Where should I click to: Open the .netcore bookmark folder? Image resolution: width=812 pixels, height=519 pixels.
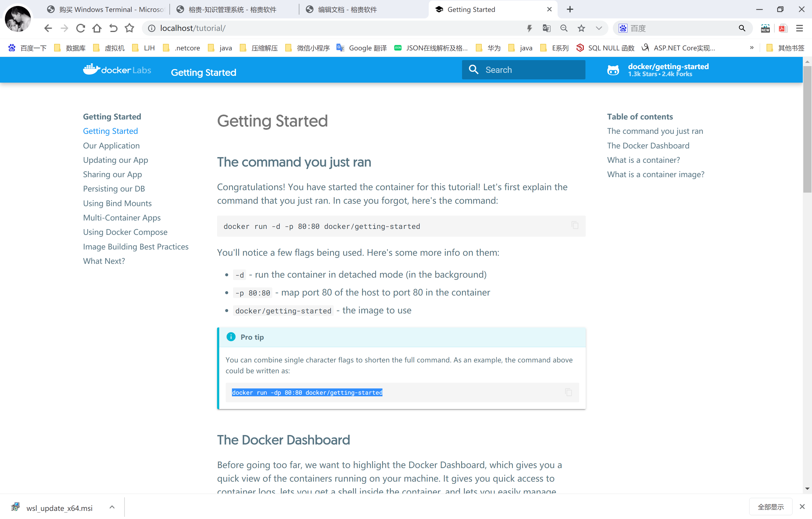181,48
